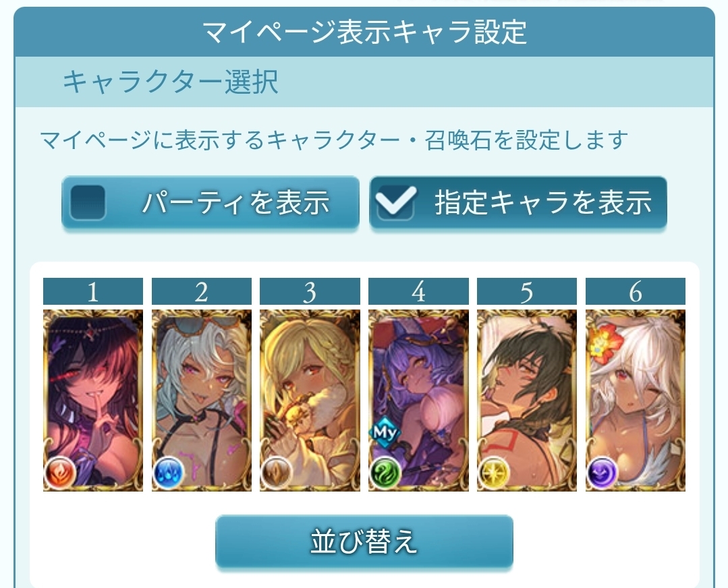Uncheck the 指定キャラを表示 checkbox
Viewport: 728px width, 588px height.
tap(395, 202)
